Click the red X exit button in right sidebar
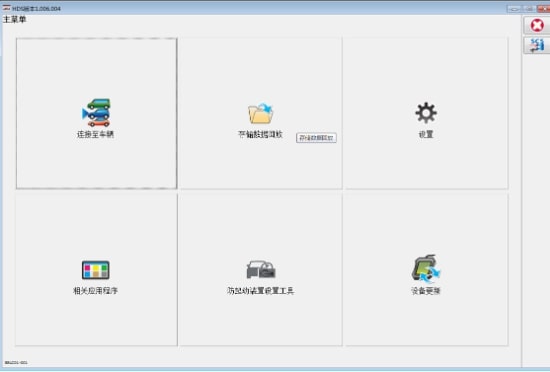Screen dimensions: 550x372 tap(537, 25)
